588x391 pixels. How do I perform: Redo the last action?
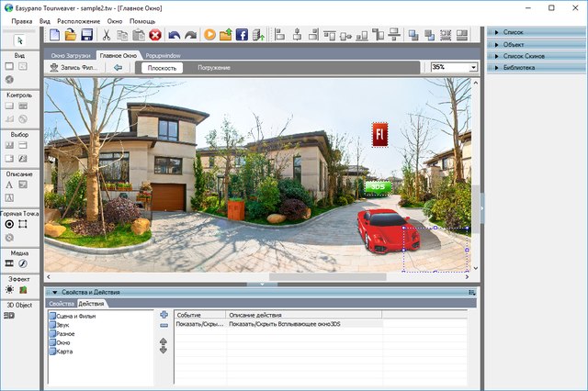click(191, 35)
